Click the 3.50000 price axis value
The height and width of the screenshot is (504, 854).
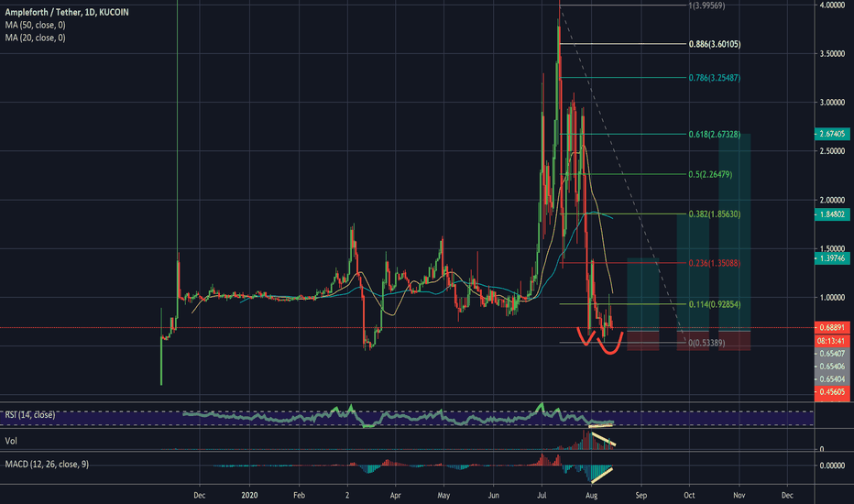832,53
